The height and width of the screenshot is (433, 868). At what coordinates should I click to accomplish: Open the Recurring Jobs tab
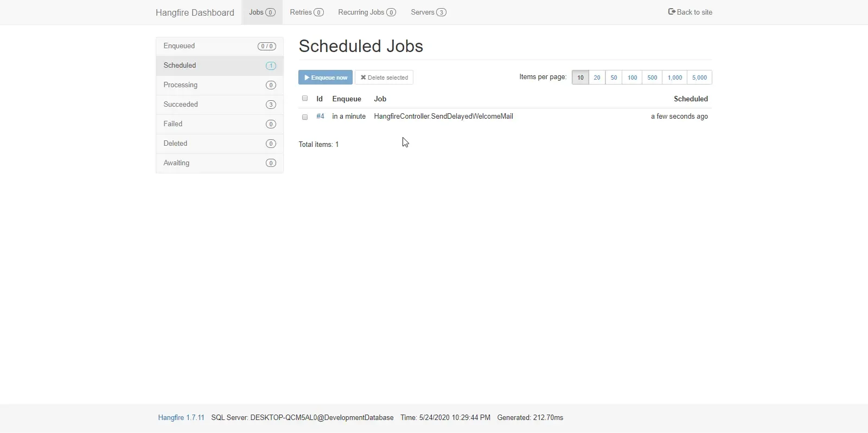367,12
